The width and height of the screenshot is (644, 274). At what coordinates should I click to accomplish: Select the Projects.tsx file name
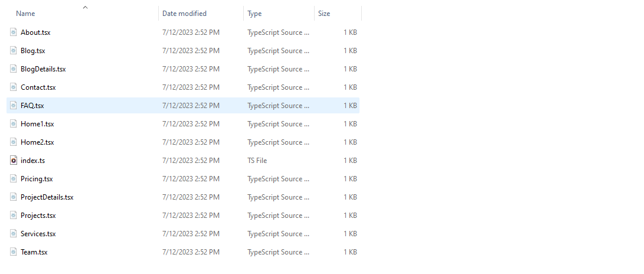[38, 216]
